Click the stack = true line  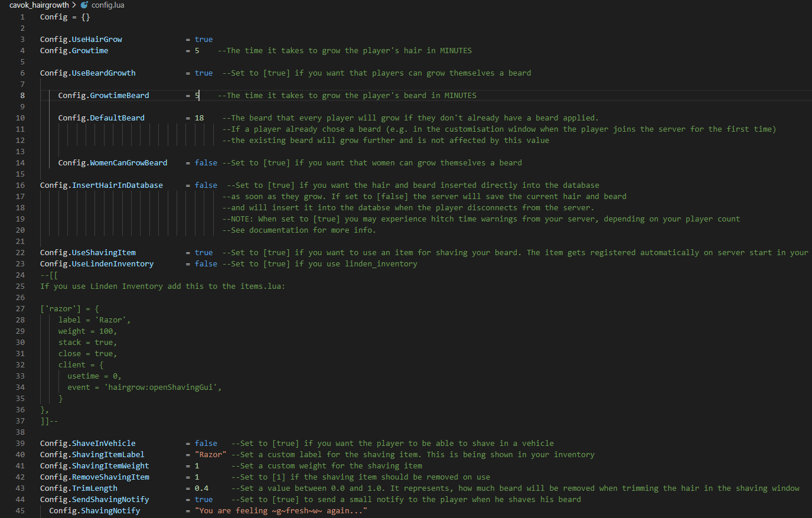88,342
